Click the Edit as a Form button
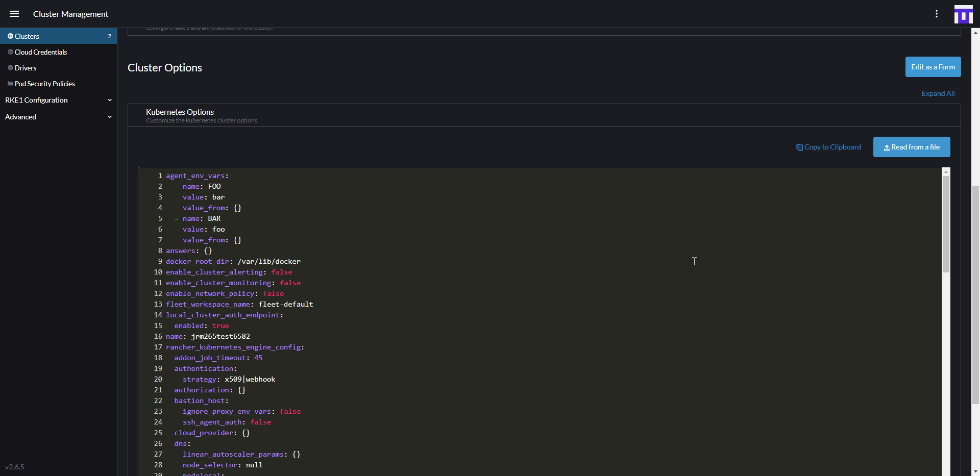Screen dimensions: 980x476 click(x=933, y=67)
